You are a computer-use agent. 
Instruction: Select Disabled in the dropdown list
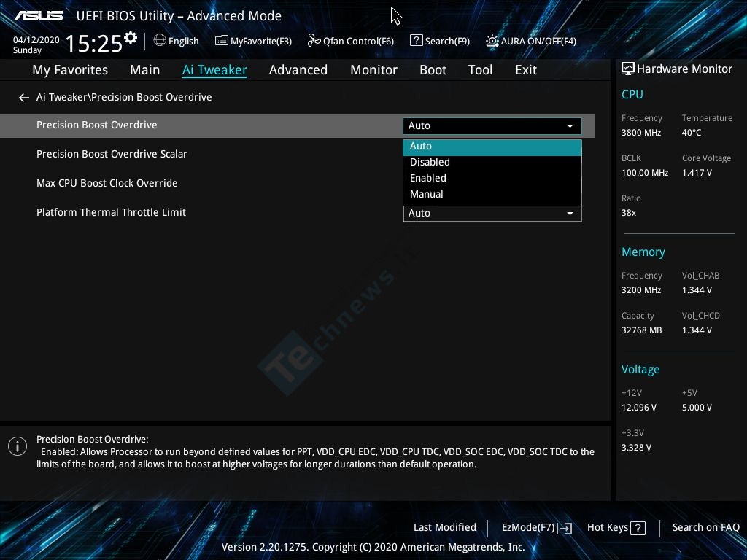tap(492, 163)
